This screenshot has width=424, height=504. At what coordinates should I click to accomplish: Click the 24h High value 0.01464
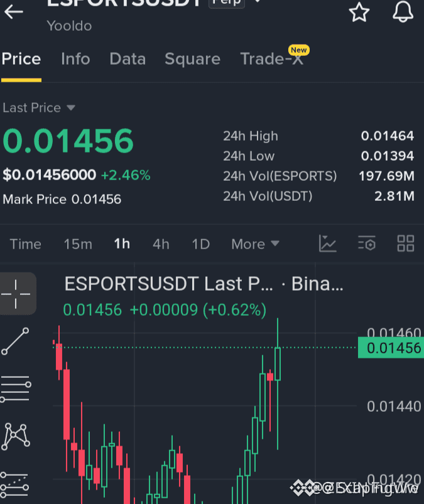[388, 136]
